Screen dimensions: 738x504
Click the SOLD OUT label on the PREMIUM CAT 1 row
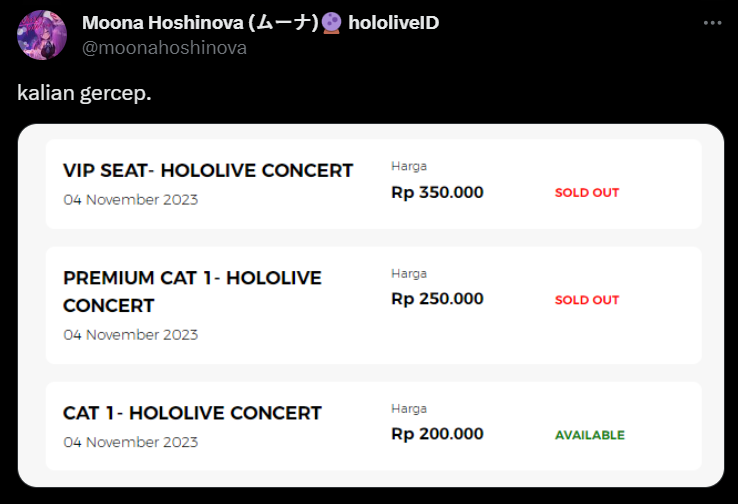(x=587, y=300)
